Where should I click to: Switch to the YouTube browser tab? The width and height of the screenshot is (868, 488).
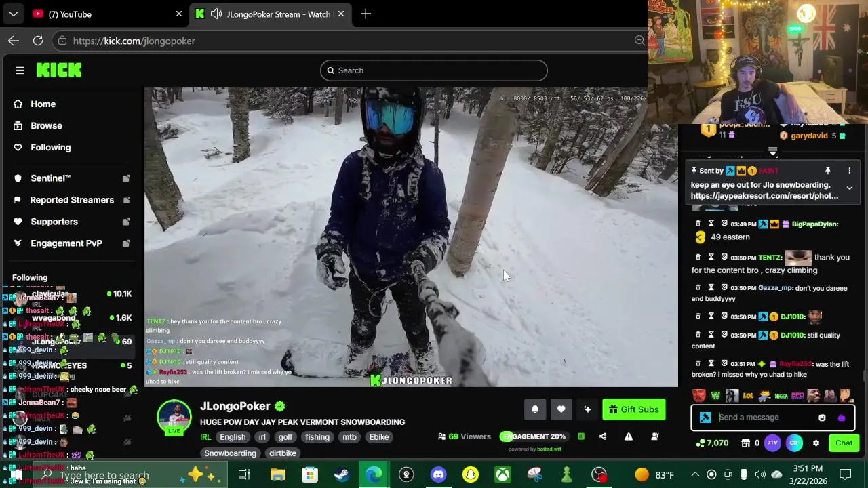pos(108,14)
